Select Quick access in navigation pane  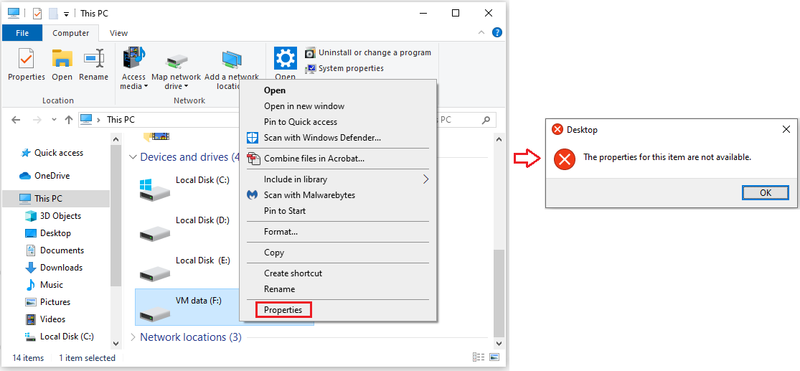(x=51, y=153)
